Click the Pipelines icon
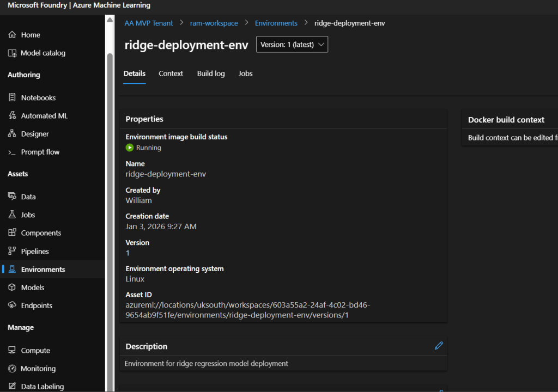This screenshot has height=392, width=558. click(12, 252)
